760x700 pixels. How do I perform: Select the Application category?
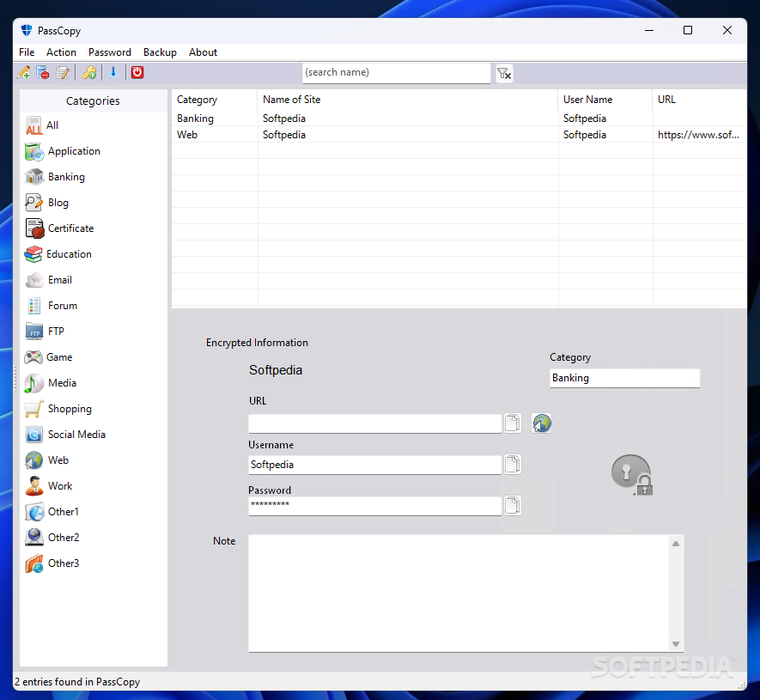[62, 151]
